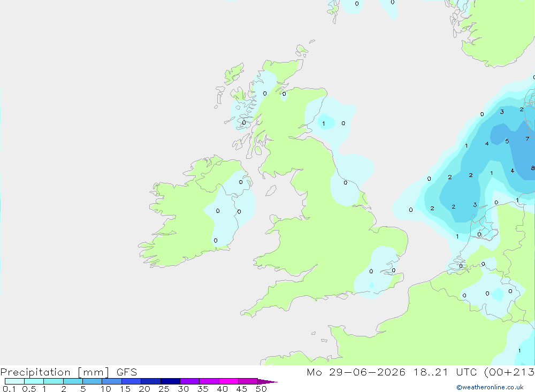Select the 30–35 mm purple legend swatch
This screenshot has height=392, width=535.
(x=189, y=381)
